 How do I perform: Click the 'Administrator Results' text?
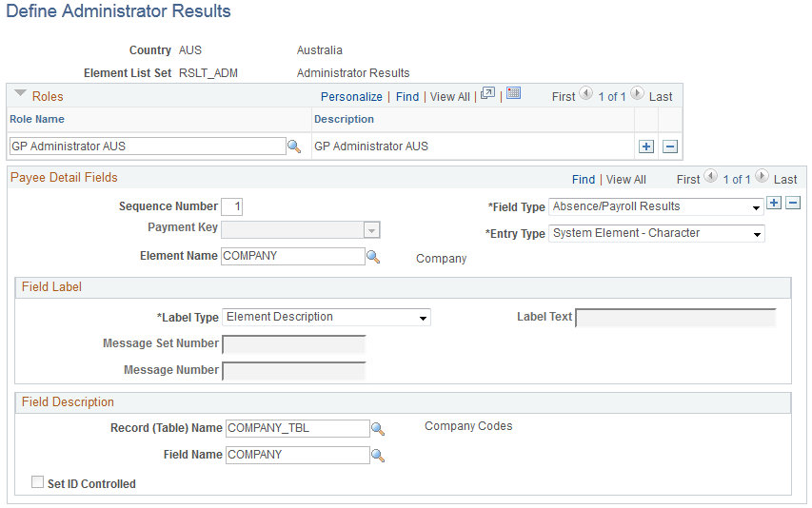click(353, 73)
